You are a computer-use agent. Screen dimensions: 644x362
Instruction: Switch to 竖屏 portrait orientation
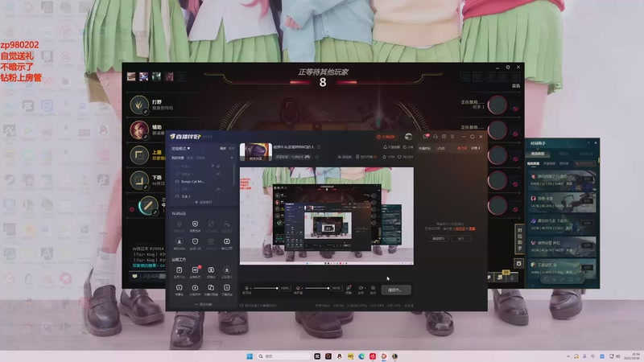click(231, 148)
